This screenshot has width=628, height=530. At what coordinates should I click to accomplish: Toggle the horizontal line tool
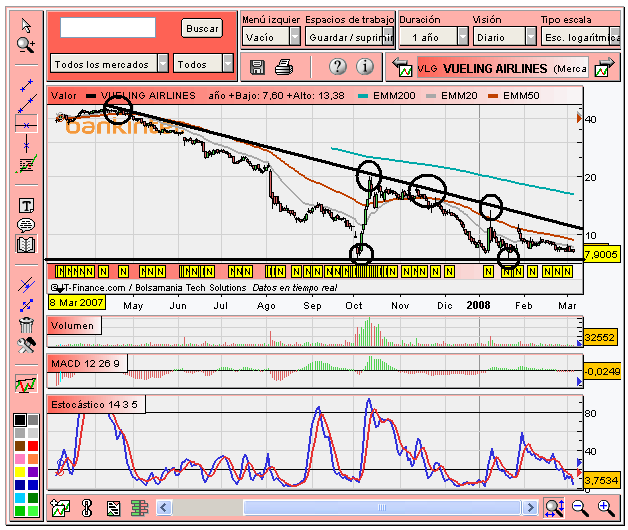point(26,125)
